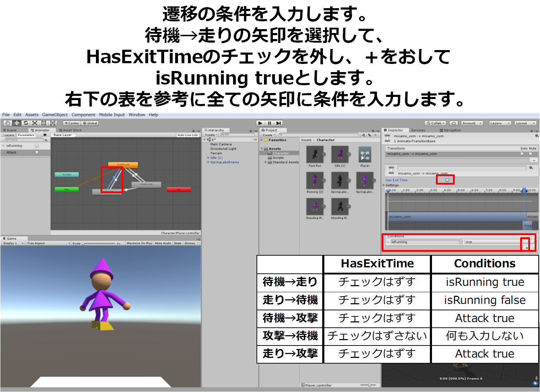
Task: Select the combined Transform tool
Action: (x=53, y=123)
